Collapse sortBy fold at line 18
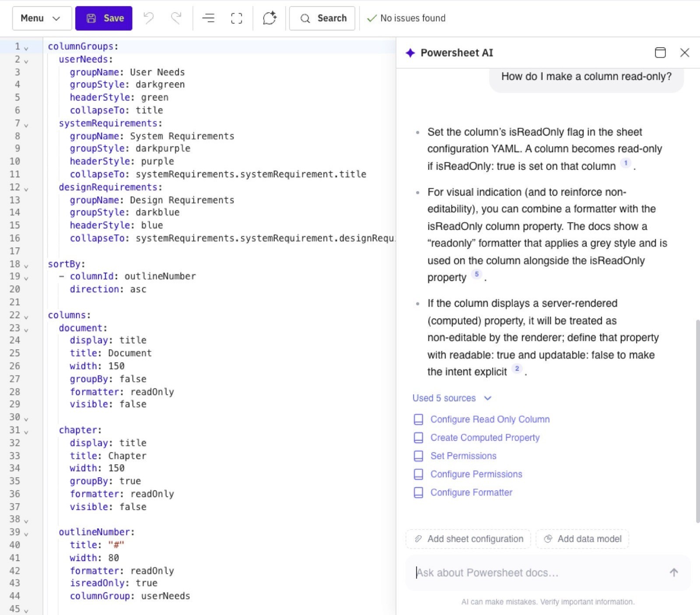This screenshot has height=615, width=700. (26, 266)
